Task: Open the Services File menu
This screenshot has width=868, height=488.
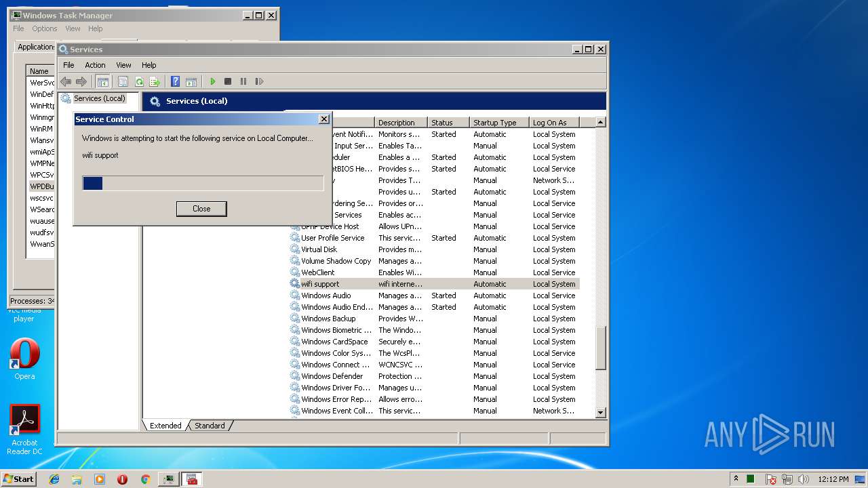Action: tap(68, 65)
